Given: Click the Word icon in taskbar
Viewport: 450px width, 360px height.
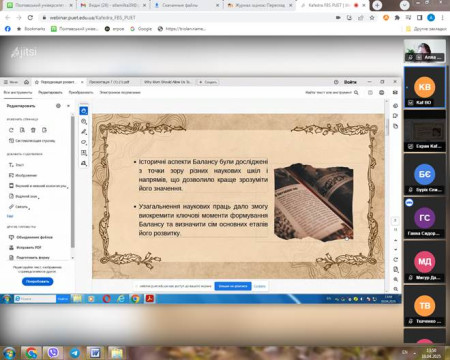Looking at the screenshot, I should 96,352.
